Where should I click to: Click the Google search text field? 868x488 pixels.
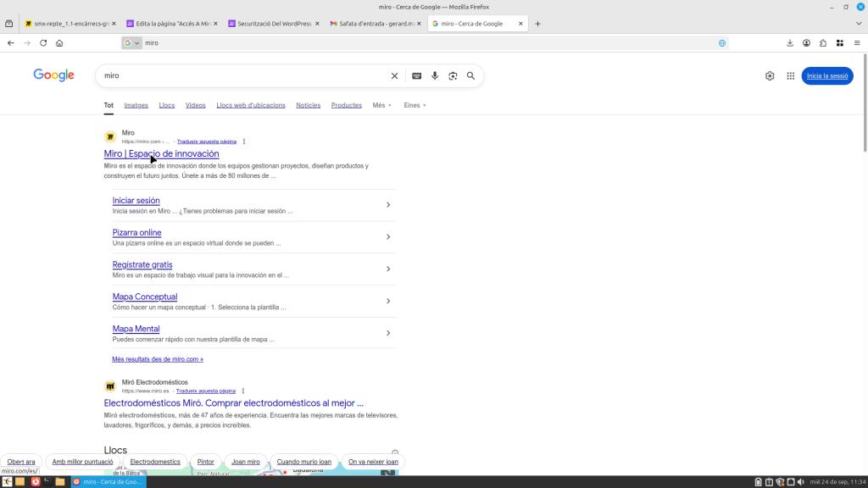(x=242, y=75)
